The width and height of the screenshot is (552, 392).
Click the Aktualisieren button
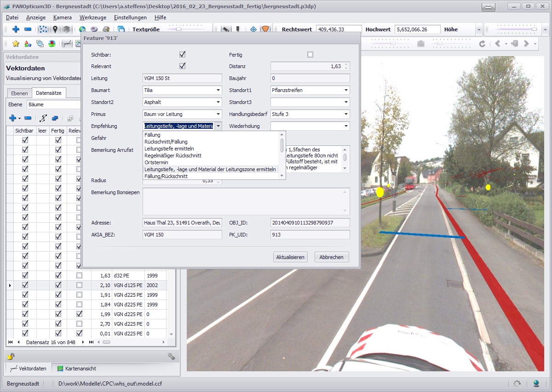point(290,257)
